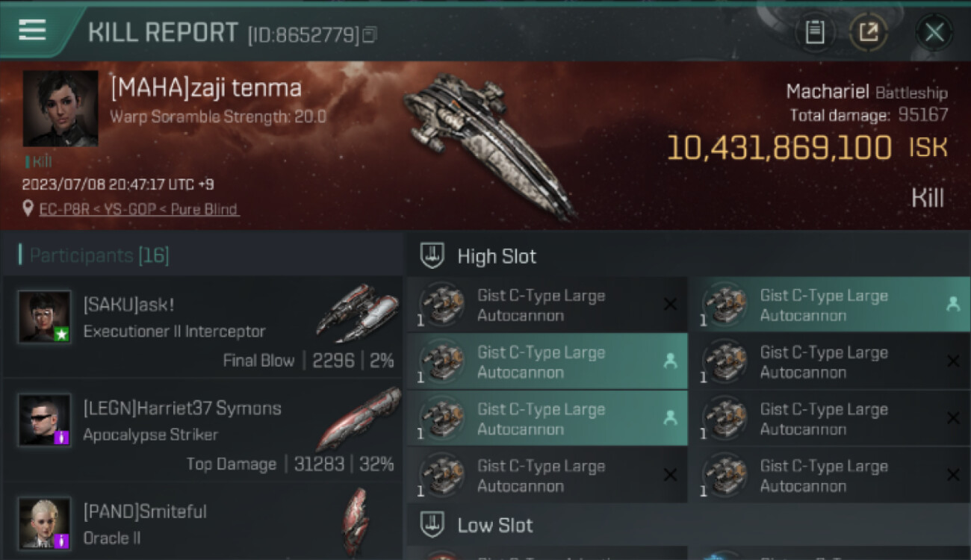971x560 pixels.
Task: Open the EC-P8R location link
Action: point(139,209)
